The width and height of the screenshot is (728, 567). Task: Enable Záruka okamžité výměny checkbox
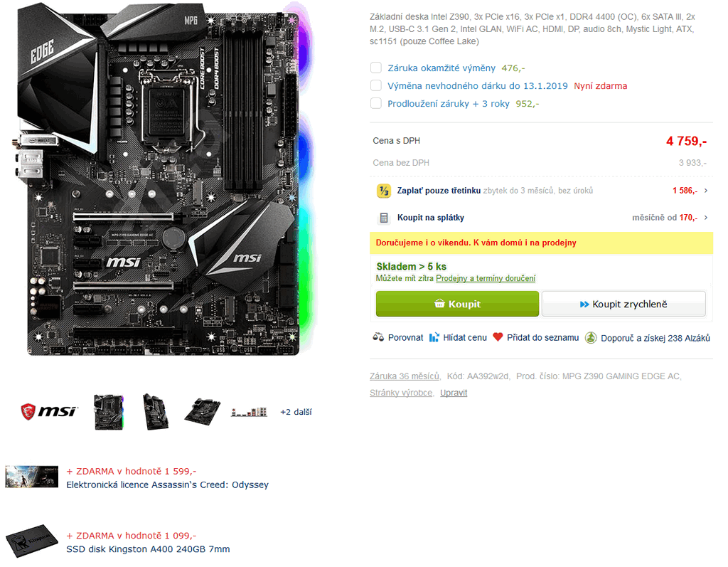pos(376,68)
